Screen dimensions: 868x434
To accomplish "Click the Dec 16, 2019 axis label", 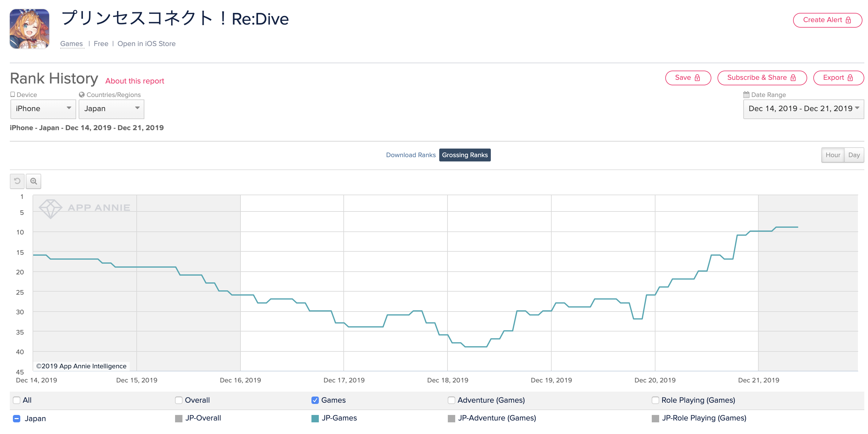I will [x=240, y=380].
